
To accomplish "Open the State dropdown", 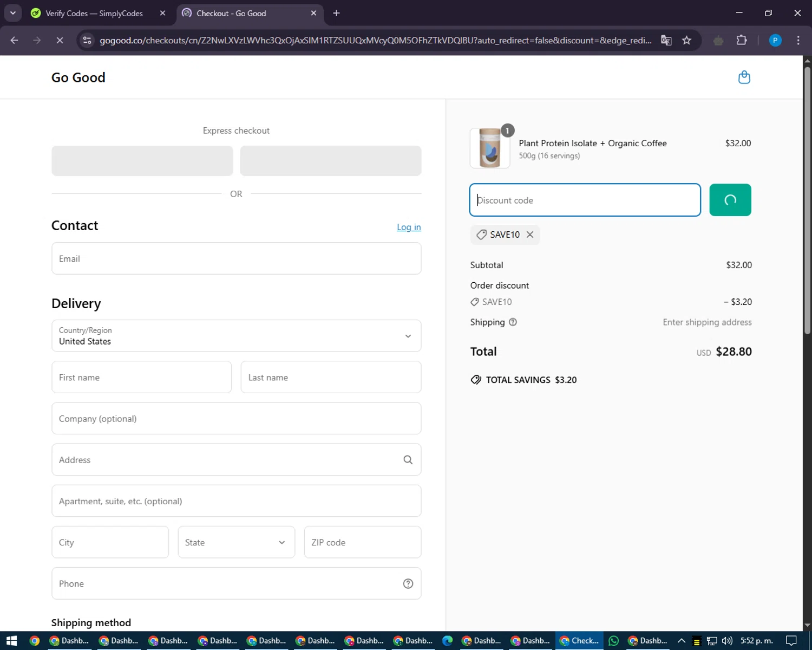I will [237, 542].
